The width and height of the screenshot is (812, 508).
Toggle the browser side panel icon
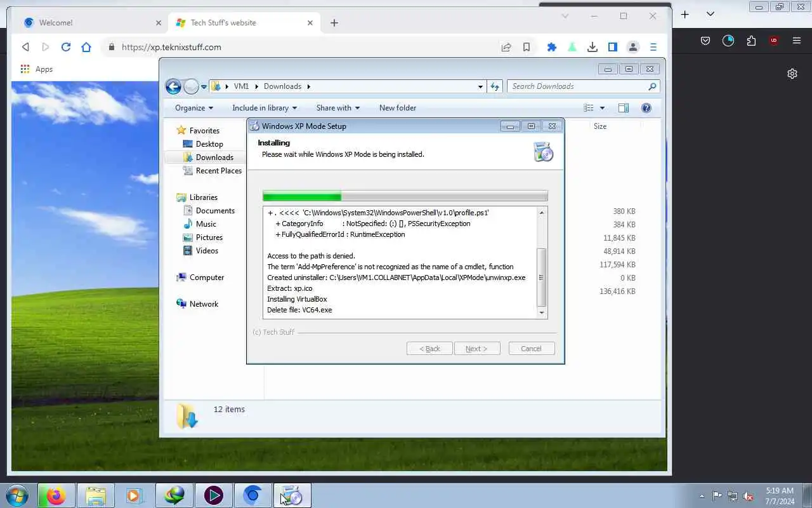click(x=613, y=47)
